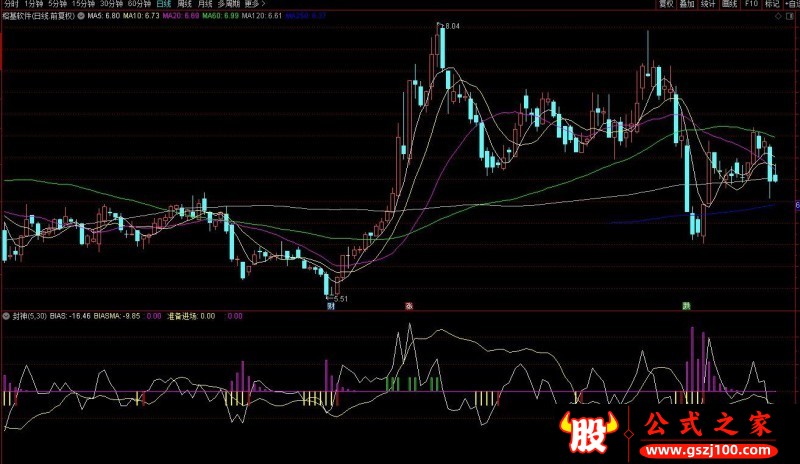Click the MA60: 6.99 green indicator label
Screen dimensions: 800x464
[220, 16]
